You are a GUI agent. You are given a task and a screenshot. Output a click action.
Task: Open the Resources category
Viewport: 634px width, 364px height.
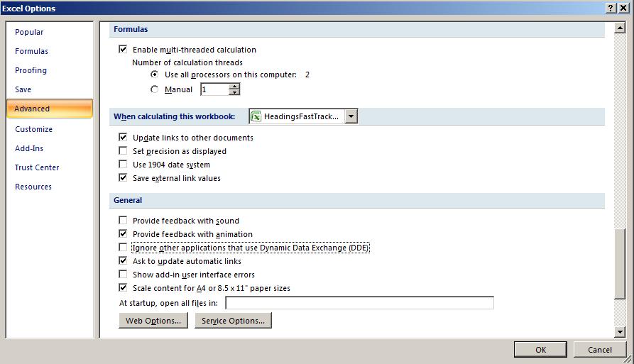pyautogui.click(x=33, y=187)
